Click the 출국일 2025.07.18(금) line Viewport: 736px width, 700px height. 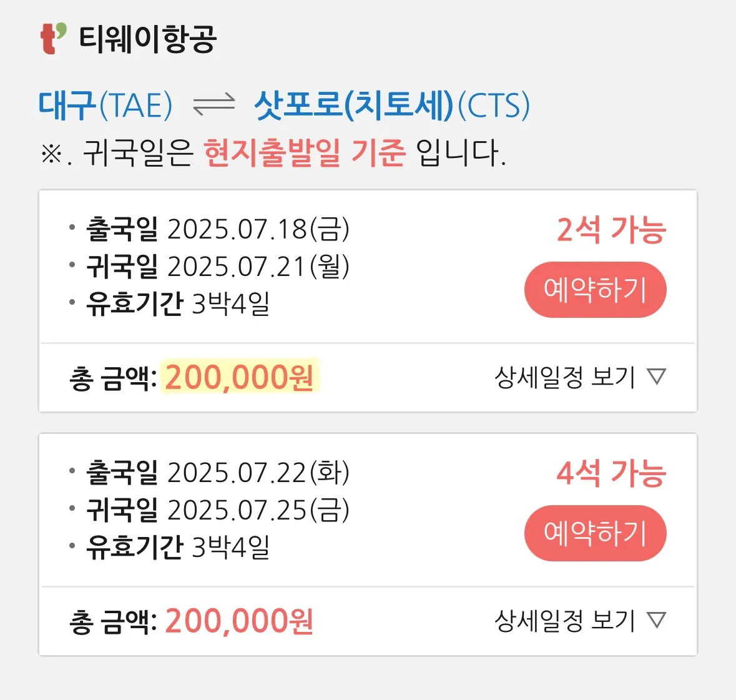coord(217,229)
